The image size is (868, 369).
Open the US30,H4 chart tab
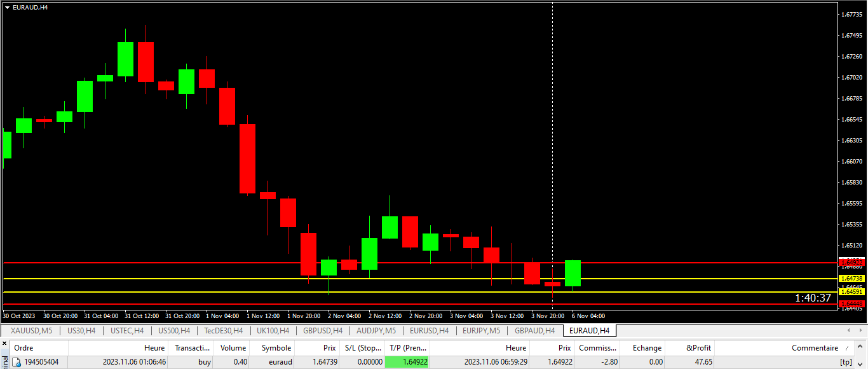(x=81, y=331)
